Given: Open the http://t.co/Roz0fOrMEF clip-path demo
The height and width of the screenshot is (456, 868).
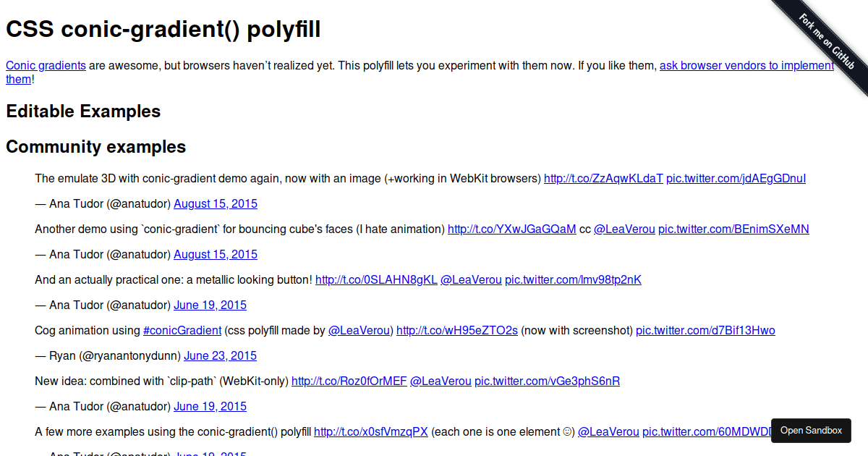Looking at the screenshot, I should click(349, 381).
